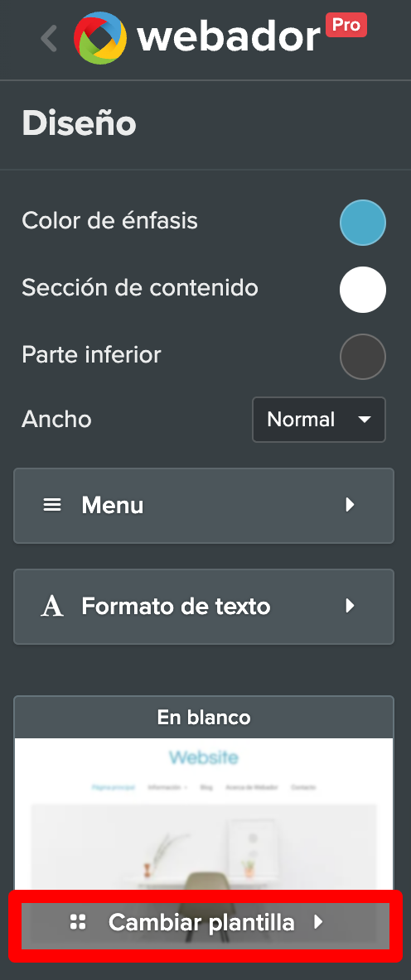Click the webador brand name text
This screenshot has width=411, height=980.
(x=229, y=38)
